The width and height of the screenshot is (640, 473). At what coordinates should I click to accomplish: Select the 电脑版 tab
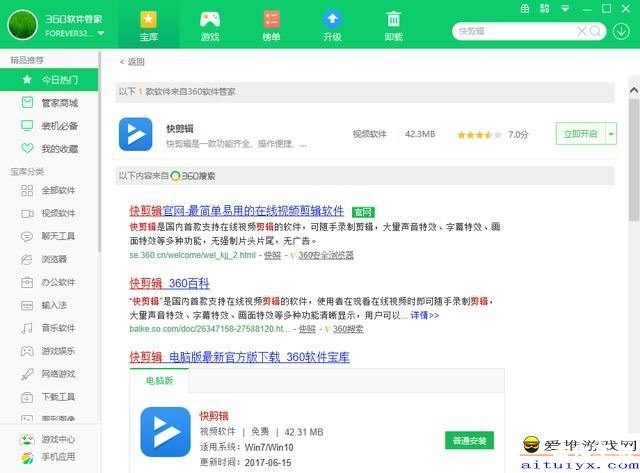click(160, 381)
